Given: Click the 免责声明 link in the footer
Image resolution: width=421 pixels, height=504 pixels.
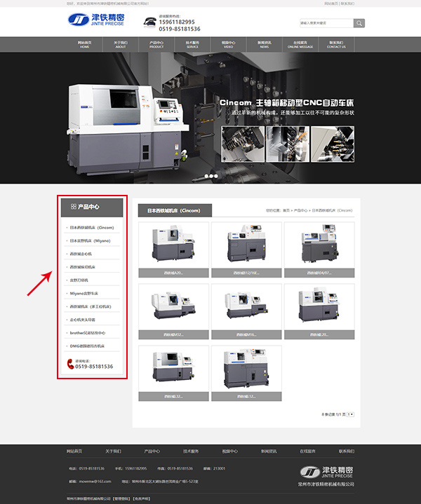Looking at the screenshot, I should pyautogui.click(x=142, y=499).
